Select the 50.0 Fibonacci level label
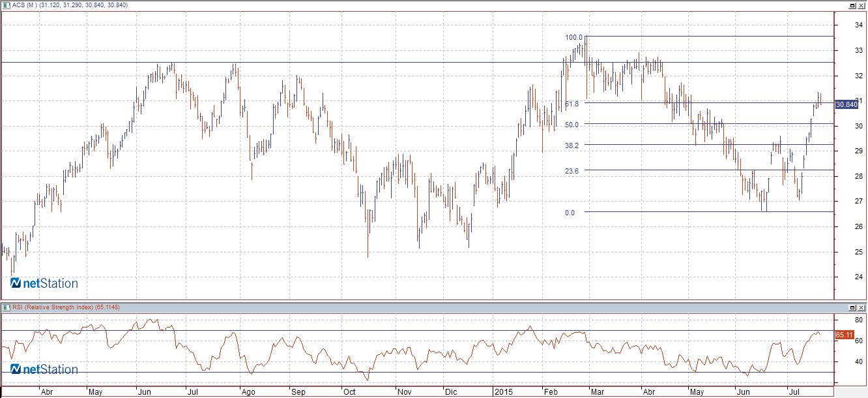This screenshot has width=868, height=398. click(572, 124)
